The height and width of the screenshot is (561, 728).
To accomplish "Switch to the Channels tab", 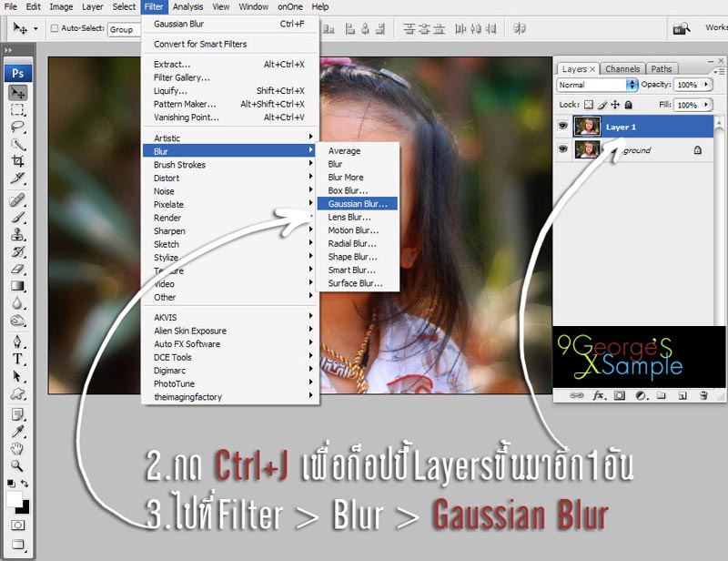I will coord(622,69).
